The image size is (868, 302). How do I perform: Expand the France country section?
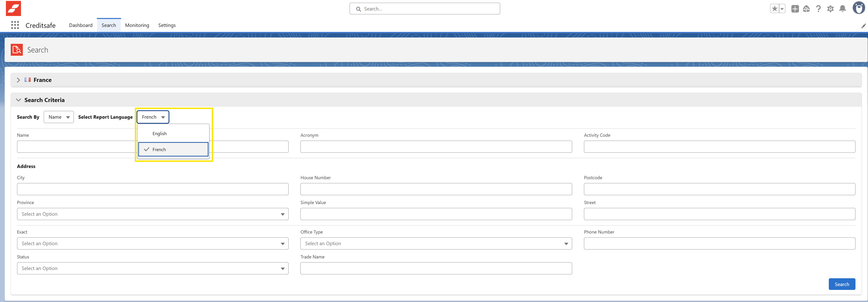[18, 80]
